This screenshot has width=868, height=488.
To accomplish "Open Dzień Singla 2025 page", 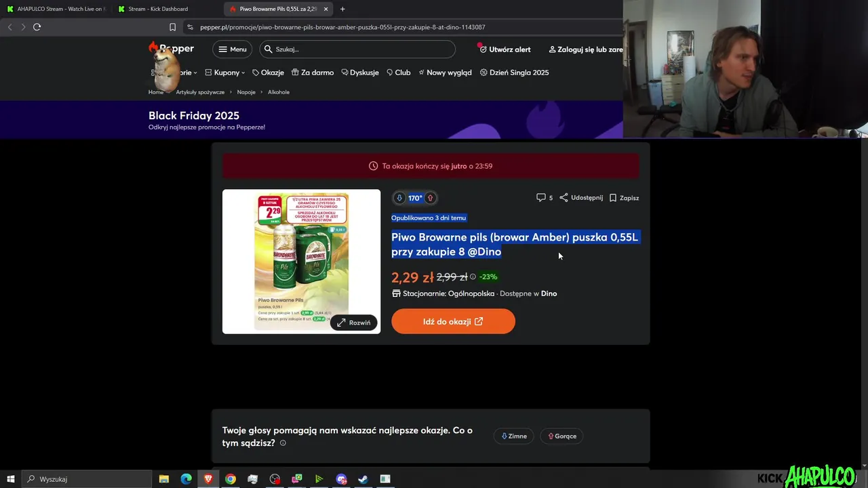I will [x=514, y=73].
